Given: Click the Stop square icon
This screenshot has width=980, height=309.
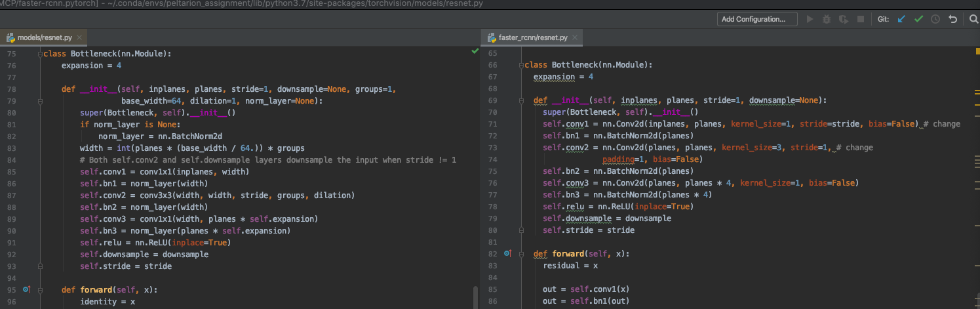Looking at the screenshot, I should click(861, 19).
